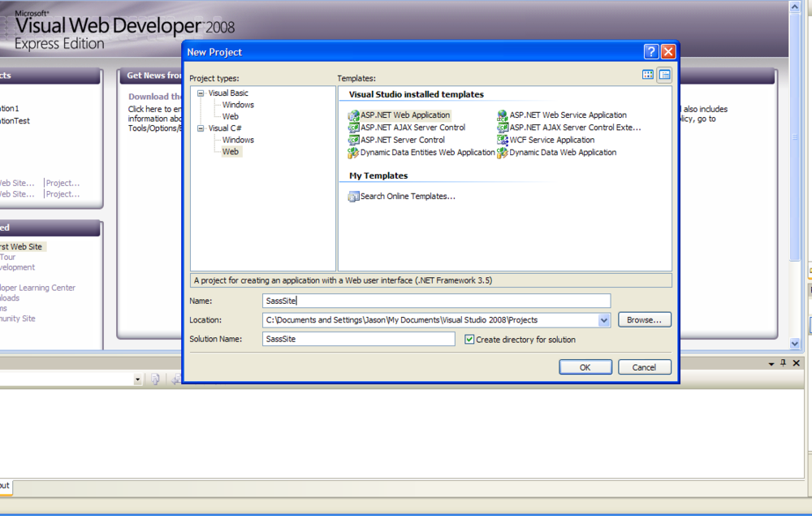Click the 'My Templates' section heading
This screenshot has width=812, height=516.
(378, 176)
